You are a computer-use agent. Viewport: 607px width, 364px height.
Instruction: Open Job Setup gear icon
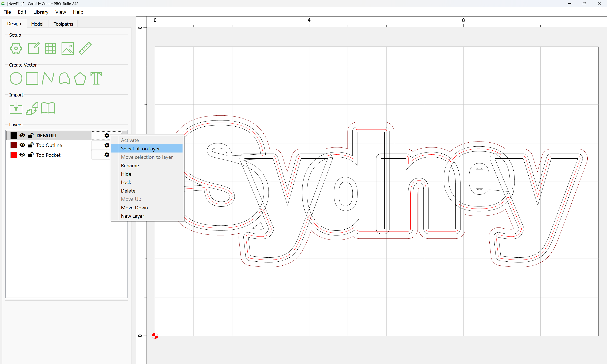[16, 48]
